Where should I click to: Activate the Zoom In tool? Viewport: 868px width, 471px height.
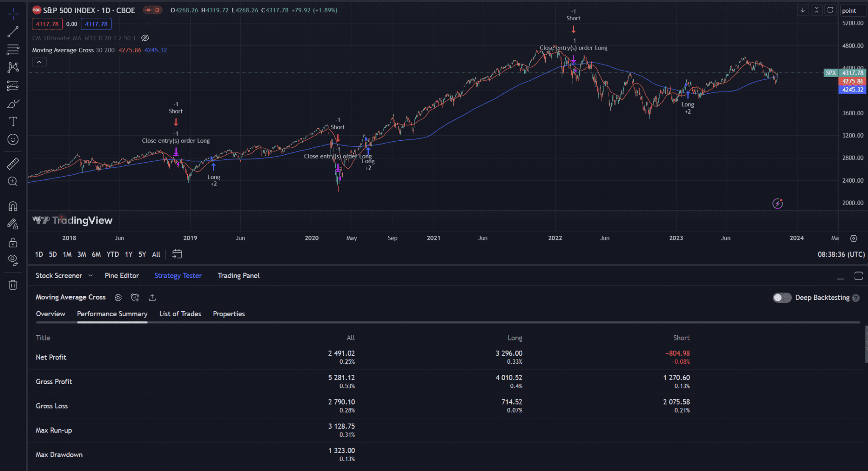(13, 181)
